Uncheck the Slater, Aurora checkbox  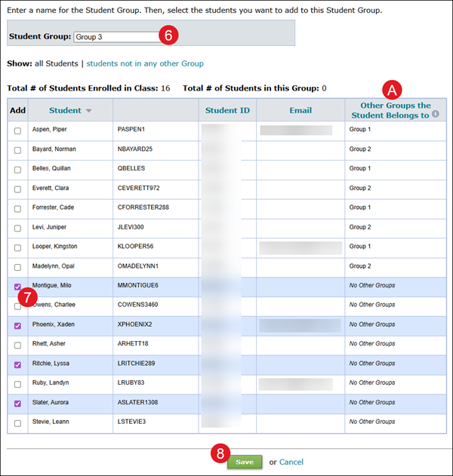[x=17, y=404]
